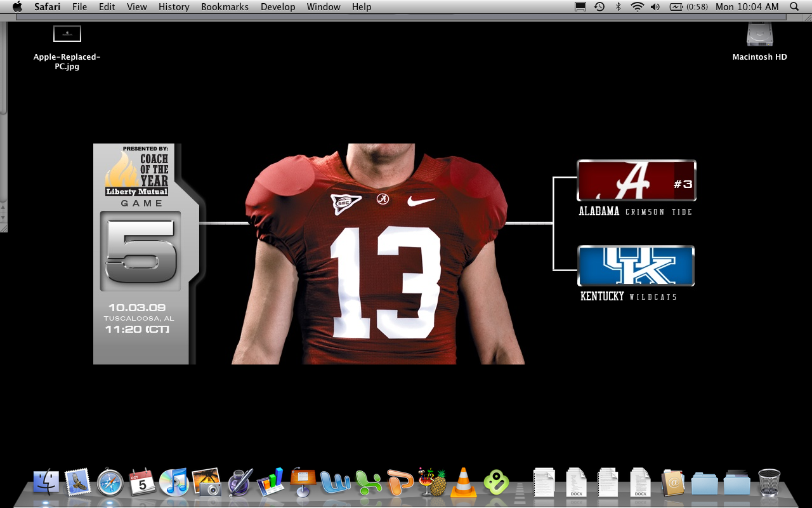
Task: Open the Edit menu
Action: (x=107, y=7)
